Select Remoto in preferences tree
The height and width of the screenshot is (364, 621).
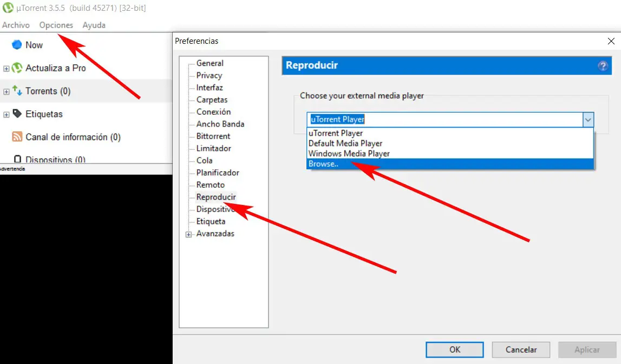210,185
